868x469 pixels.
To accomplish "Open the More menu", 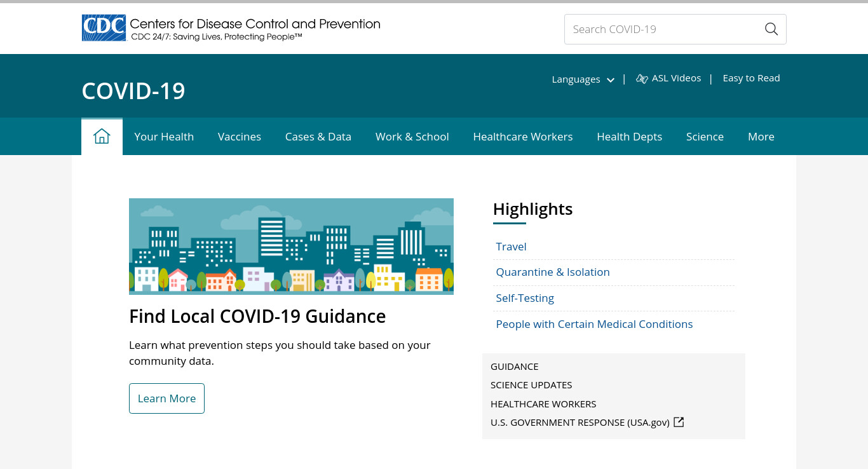I will tap(761, 137).
